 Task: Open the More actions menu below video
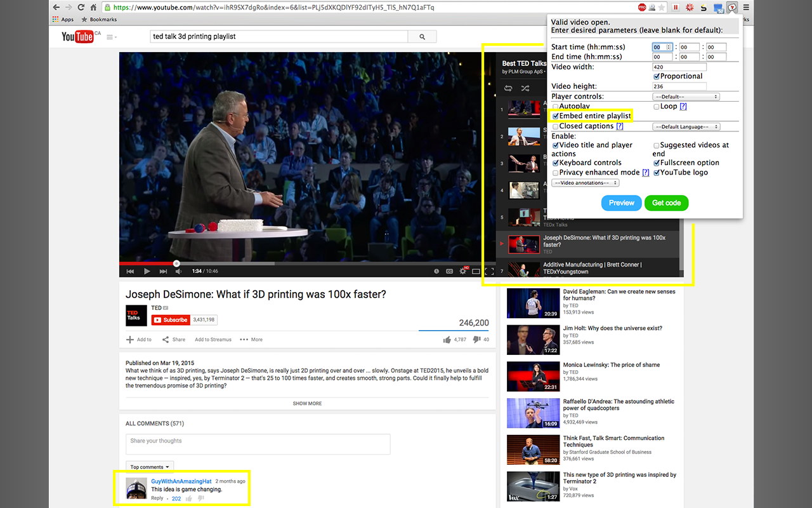pyautogui.click(x=251, y=340)
